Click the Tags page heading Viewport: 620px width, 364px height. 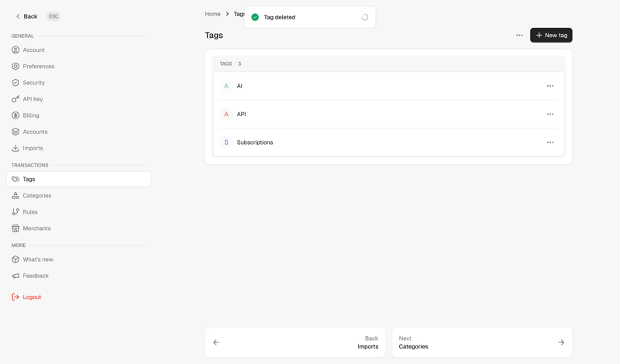point(214,35)
